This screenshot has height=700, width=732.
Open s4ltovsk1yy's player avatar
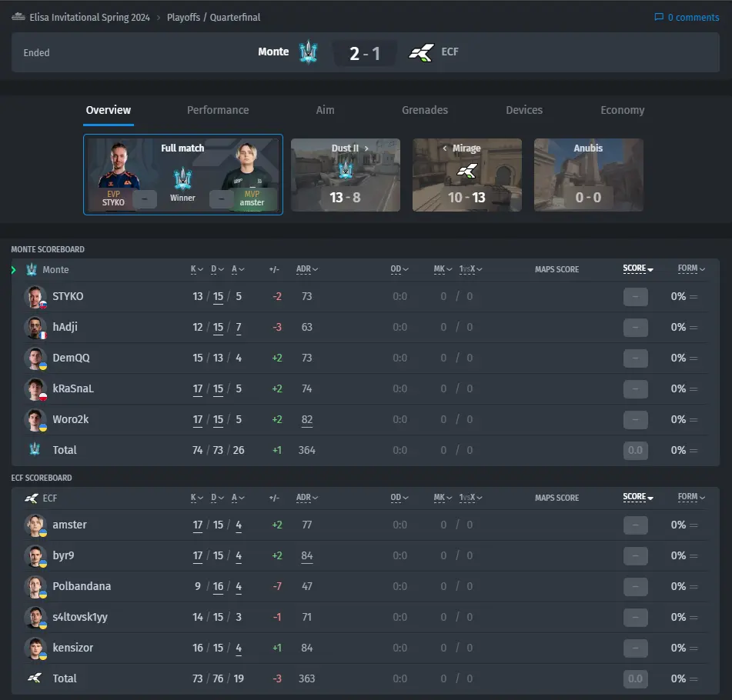click(35, 618)
